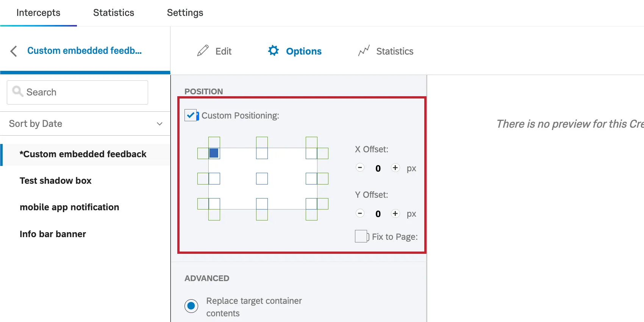Select the center position square in the grid

tap(262, 178)
